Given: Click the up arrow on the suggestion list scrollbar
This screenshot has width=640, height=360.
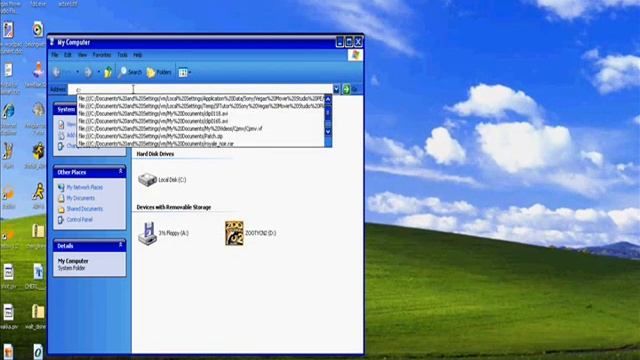Looking at the screenshot, I should coord(328,99).
